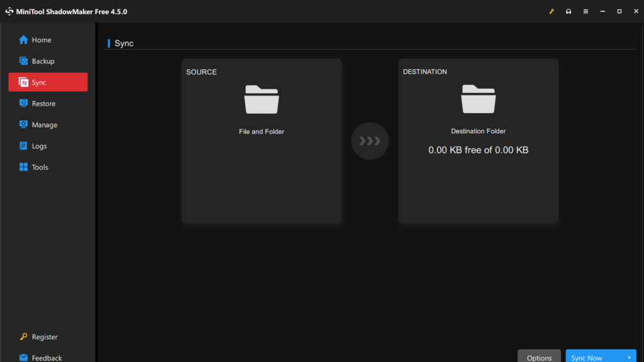This screenshot has width=644, height=362.
Task: Open the Backup section
Action: (43, 62)
